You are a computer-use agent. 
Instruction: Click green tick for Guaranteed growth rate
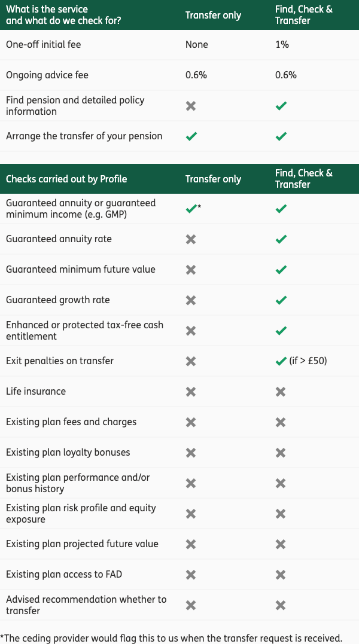click(x=281, y=300)
